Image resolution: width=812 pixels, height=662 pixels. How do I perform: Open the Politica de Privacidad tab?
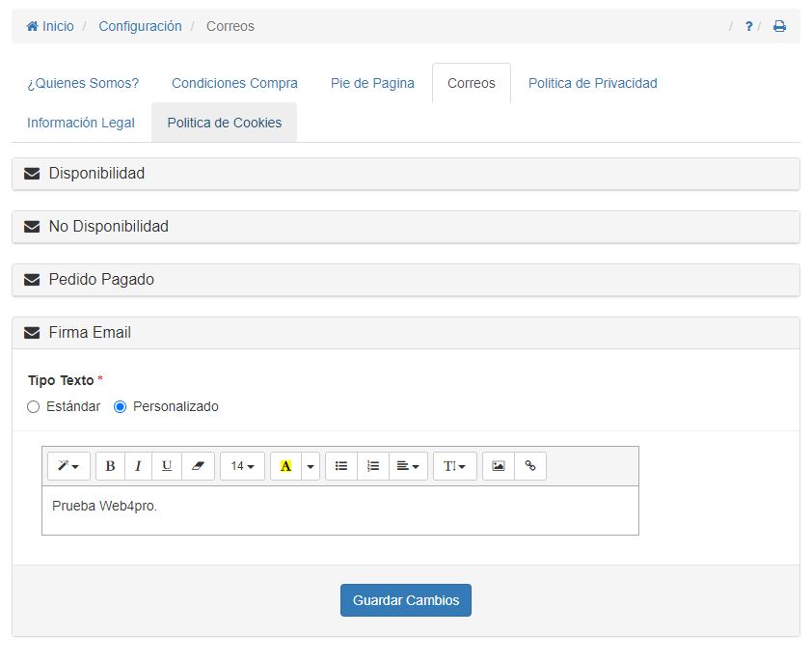pos(592,83)
